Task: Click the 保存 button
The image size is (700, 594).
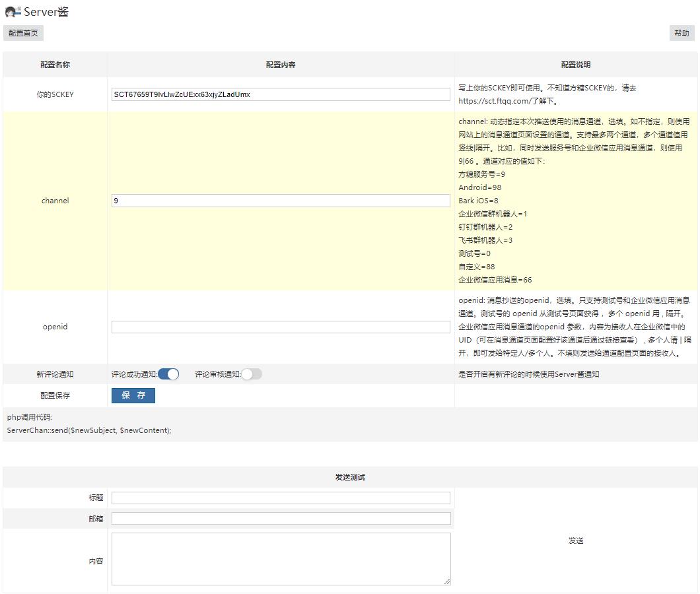Action: (133, 395)
